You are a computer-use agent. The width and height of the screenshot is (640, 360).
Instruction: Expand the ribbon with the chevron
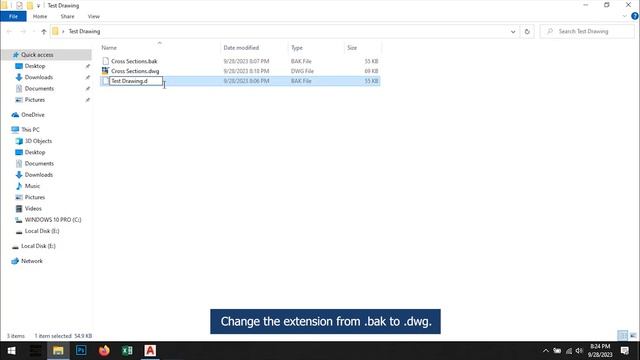click(624, 16)
